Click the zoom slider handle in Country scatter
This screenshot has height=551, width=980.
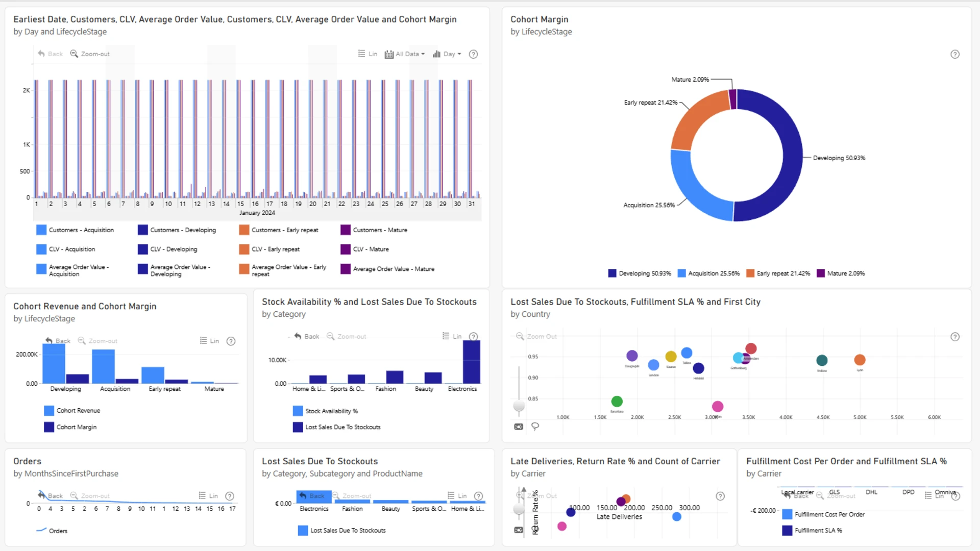(x=519, y=406)
